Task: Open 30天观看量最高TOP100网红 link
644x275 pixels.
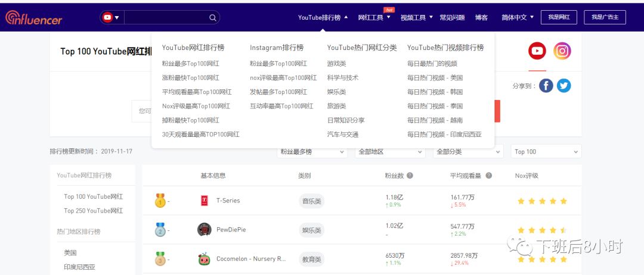Action: coord(201,135)
